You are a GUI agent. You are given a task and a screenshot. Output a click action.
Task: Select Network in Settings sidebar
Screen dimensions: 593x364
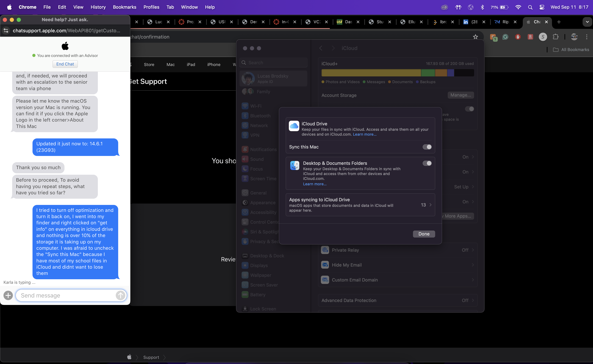pos(259,125)
